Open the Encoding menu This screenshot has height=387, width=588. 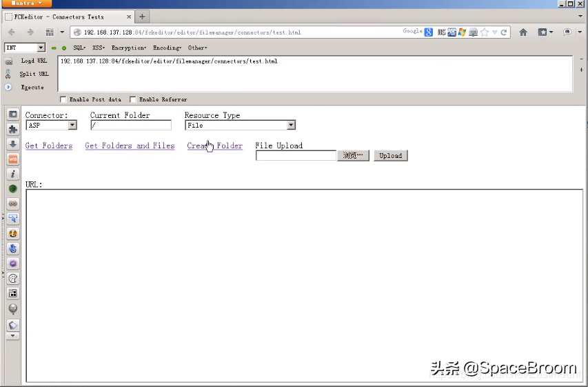click(168, 48)
